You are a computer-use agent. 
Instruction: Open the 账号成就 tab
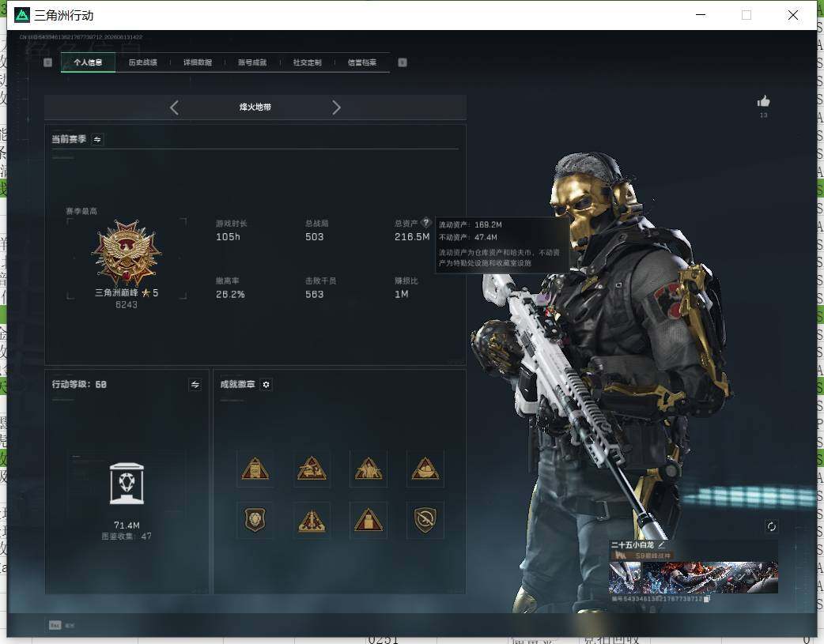252,62
